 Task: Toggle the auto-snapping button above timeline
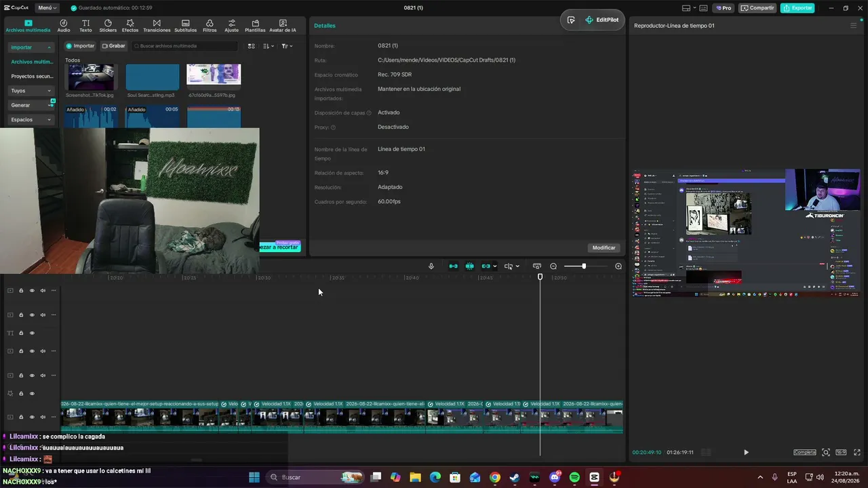coord(469,266)
